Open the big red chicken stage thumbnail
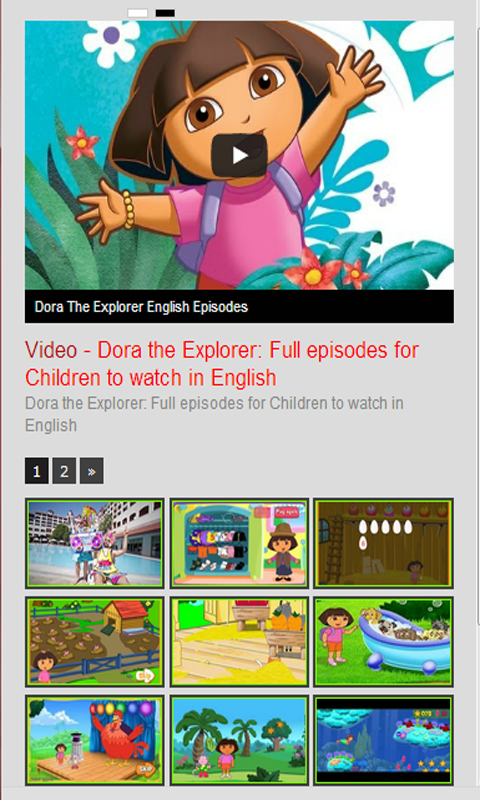Viewport: 480px width, 800px height. (95, 740)
